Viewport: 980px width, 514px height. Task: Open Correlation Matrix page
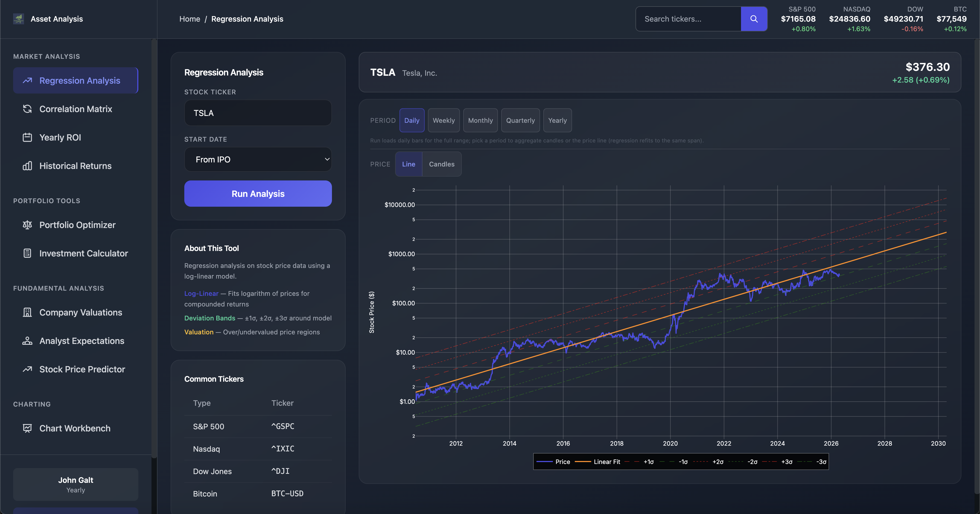[76, 109]
